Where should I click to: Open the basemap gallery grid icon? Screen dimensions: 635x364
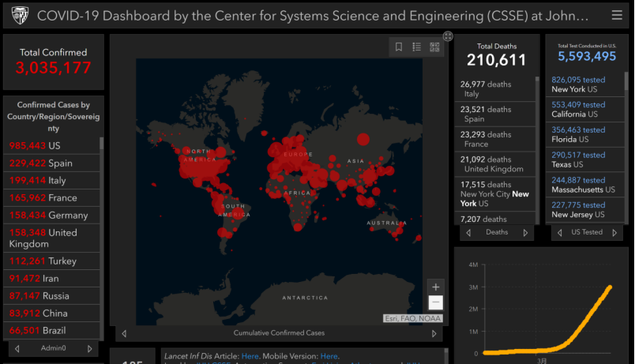tap(434, 47)
